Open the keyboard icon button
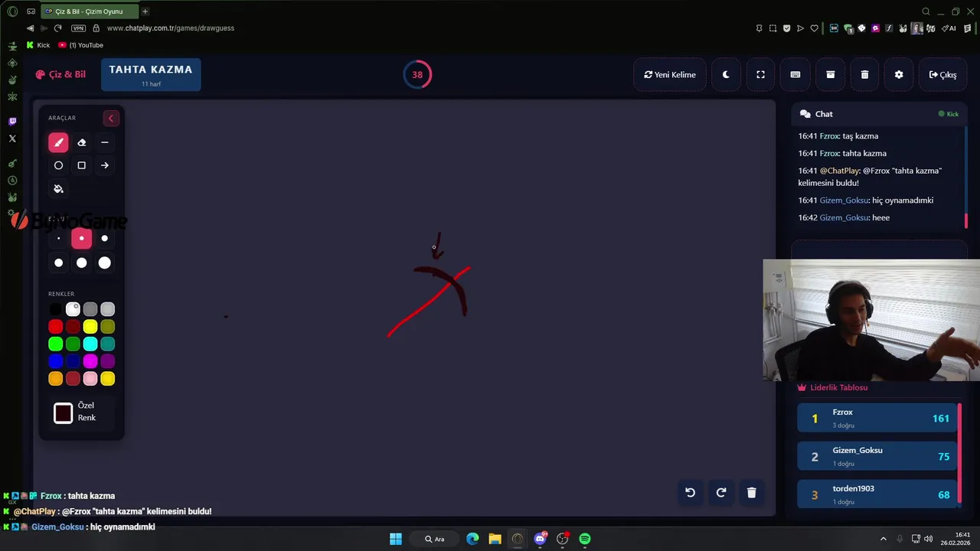Viewport: 980px width, 551px height. 795,75
